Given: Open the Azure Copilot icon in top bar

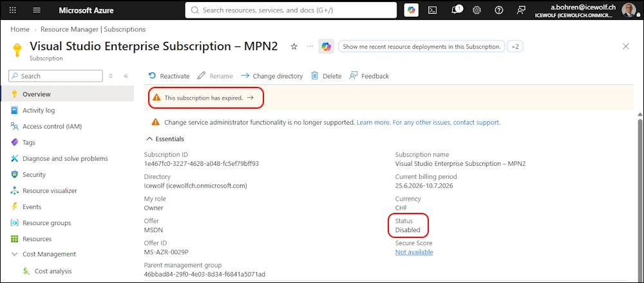Looking at the screenshot, I should pos(411,10).
